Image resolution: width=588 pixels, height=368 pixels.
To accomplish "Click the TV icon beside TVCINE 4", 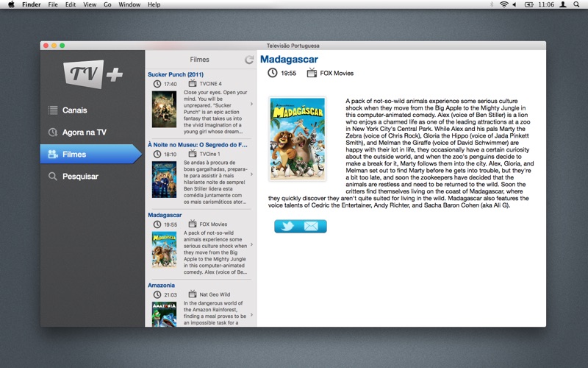I will point(193,83).
